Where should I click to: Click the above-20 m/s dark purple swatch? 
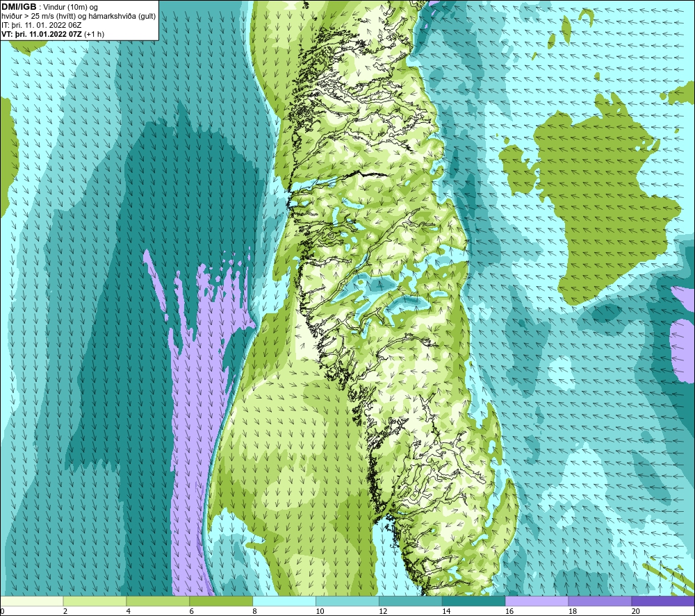point(663,601)
